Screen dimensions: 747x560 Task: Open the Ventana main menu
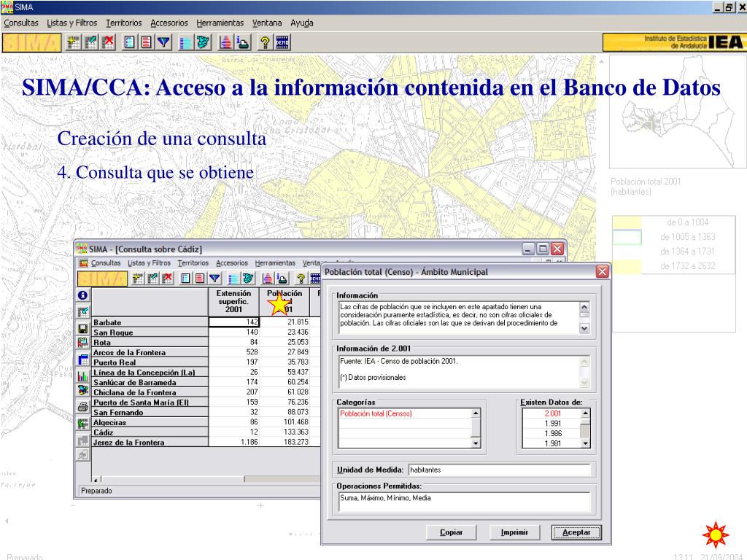(x=267, y=23)
